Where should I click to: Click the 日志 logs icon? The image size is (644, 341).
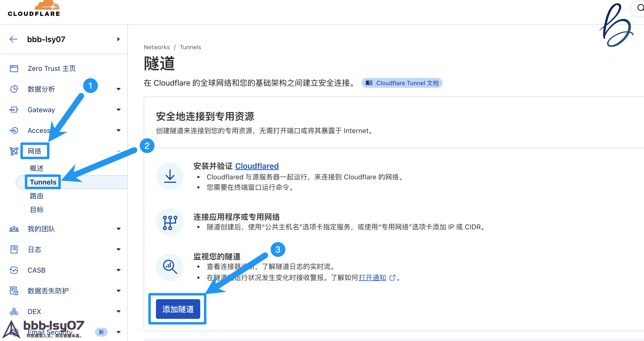pyautogui.click(x=14, y=249)
